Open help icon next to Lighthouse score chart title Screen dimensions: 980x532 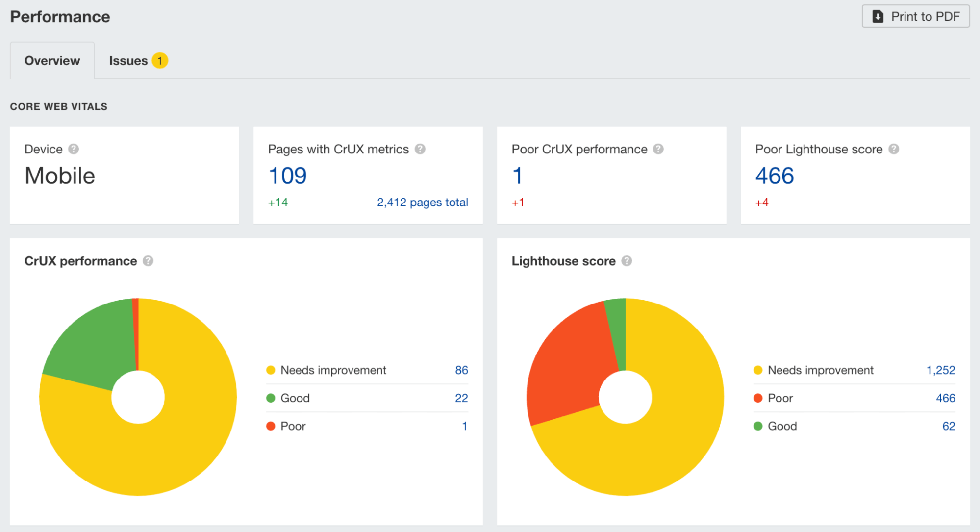pyautogui.click(x=627, y=261)
